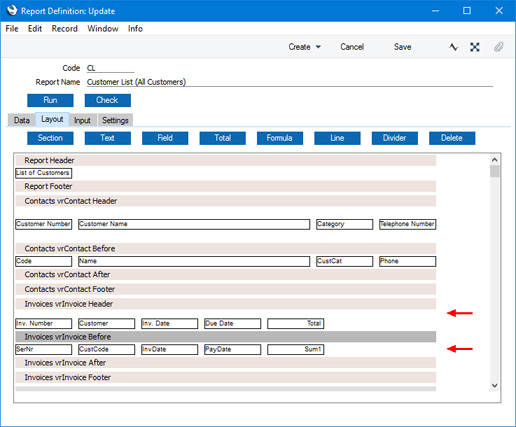This screenshot has width=516, height=427.
Task: Select the Invoices vrInvoice Before section
Action: [x=226, y=337]
